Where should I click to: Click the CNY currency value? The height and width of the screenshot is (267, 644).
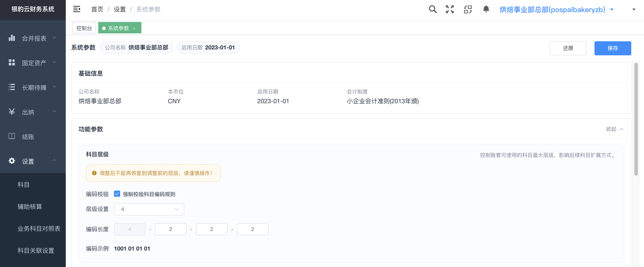[x=174, y=101]
